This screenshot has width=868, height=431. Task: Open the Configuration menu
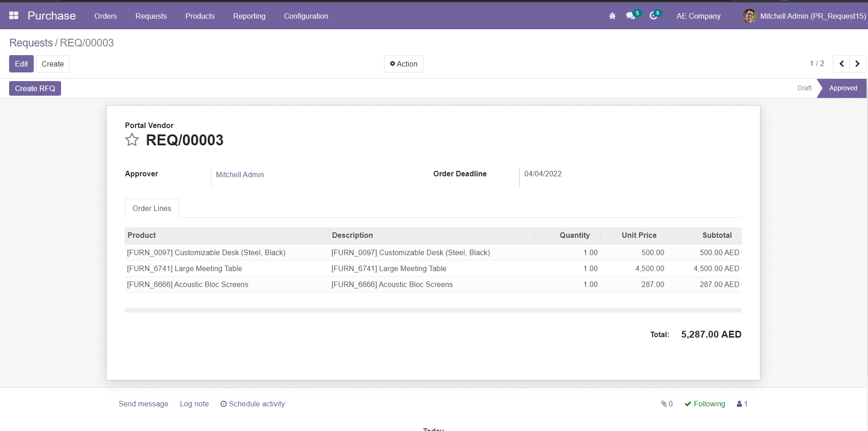pyautogui.click(x=306, y=16)
